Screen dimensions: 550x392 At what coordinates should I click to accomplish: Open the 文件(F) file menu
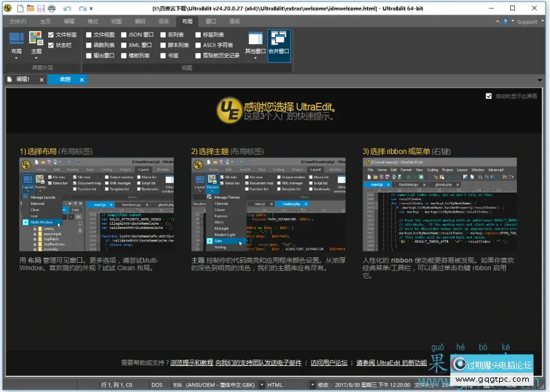pyautogui.click(x=18, y=21)
